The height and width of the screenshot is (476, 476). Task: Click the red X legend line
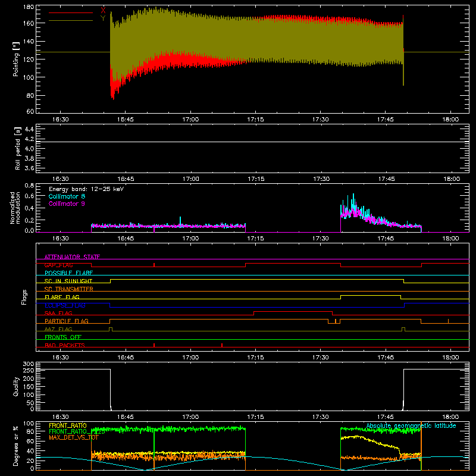[x=71, y=12]
